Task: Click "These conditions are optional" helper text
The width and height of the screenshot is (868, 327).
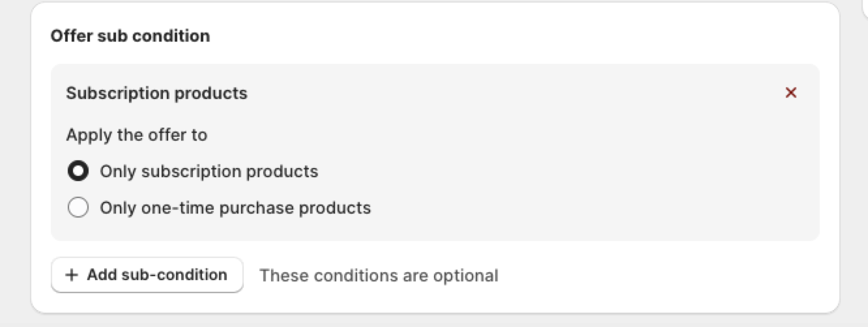Action: 379,276
